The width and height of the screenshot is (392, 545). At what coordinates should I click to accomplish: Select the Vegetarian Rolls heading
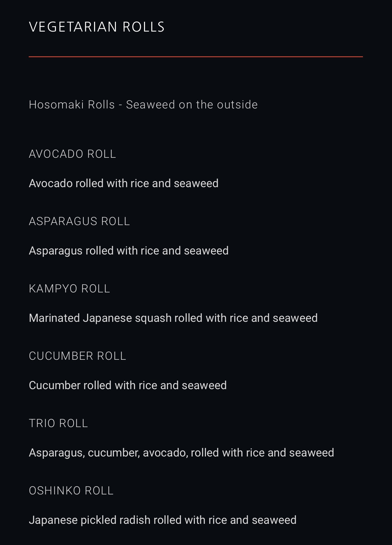coord(97,27)
